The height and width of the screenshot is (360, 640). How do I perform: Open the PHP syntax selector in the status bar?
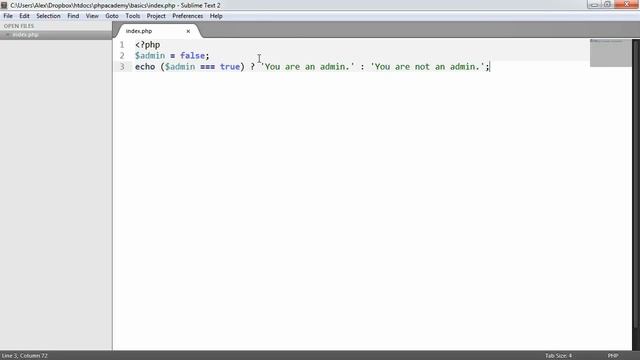(613, 356)
